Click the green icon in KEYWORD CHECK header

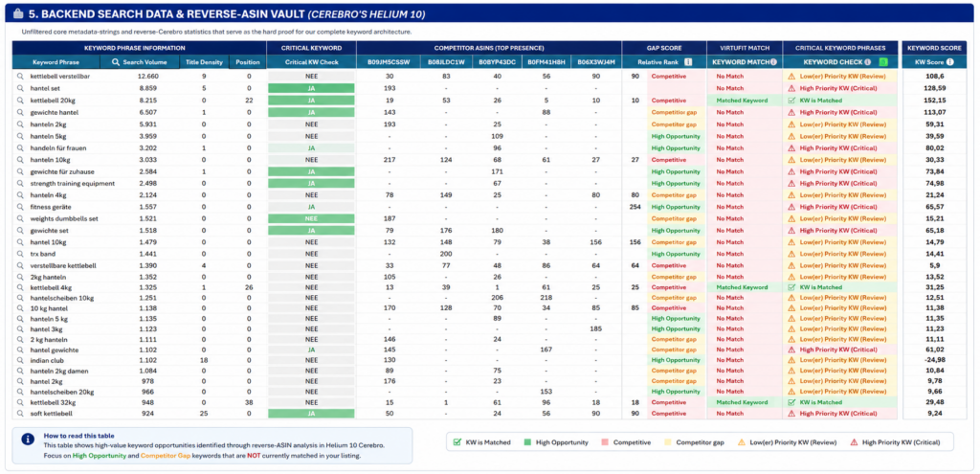coord(883,62)
